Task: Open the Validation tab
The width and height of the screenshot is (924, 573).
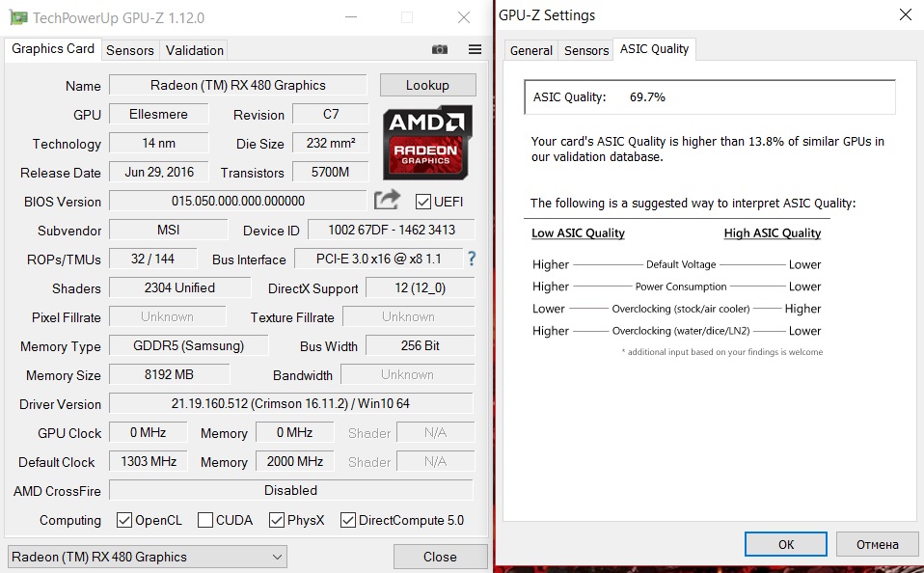Action: click(x=195, y=50)
